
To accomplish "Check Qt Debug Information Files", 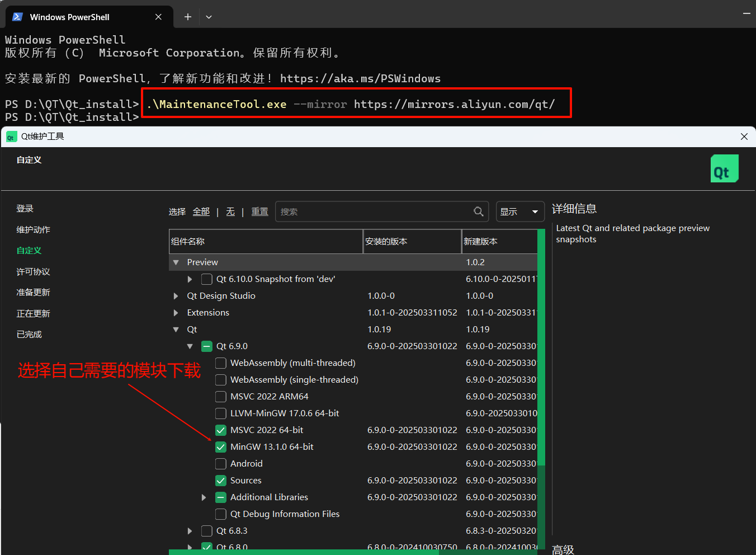I will click(x=221, y=514).
